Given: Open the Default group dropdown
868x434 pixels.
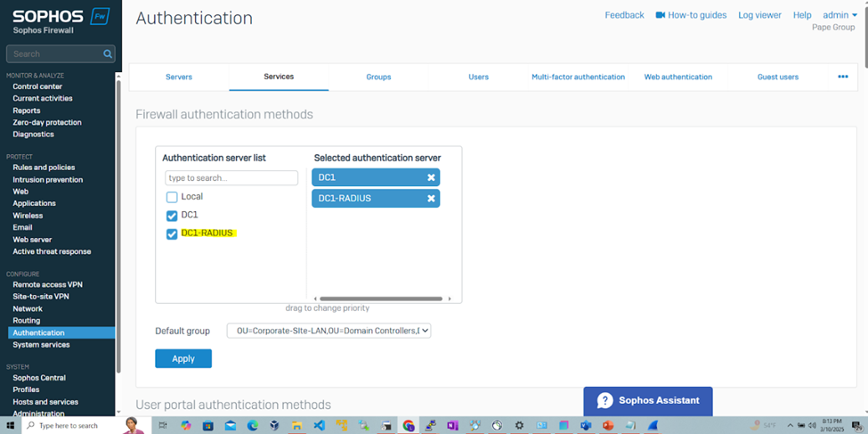Looking at the screenshot, I should [329, 331].
